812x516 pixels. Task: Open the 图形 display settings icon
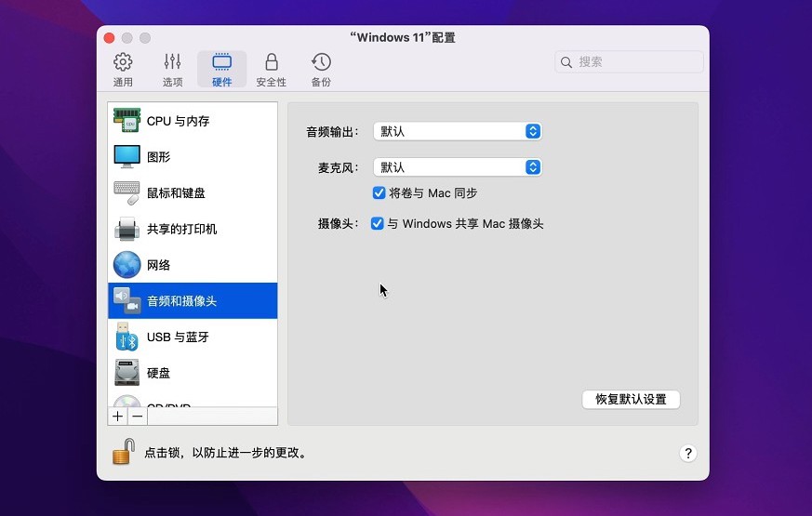(126, 157)
